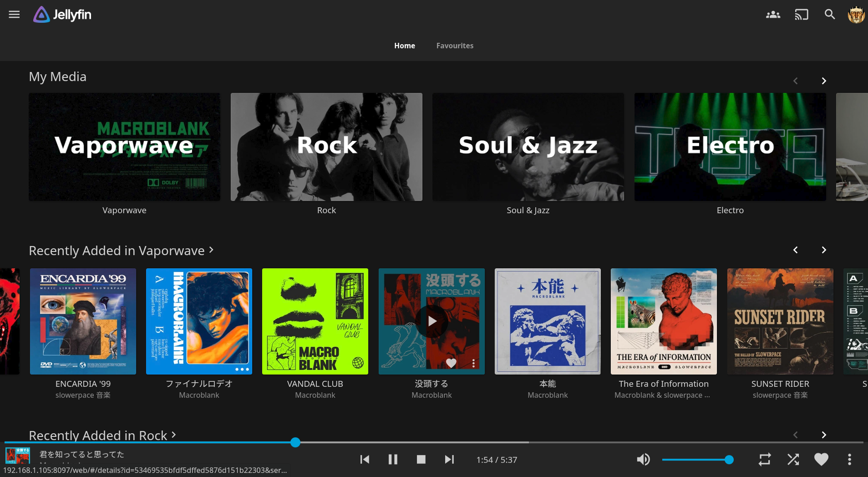Skip to the next track
Screen dimensions: 868x477
(x=449, y=459)
